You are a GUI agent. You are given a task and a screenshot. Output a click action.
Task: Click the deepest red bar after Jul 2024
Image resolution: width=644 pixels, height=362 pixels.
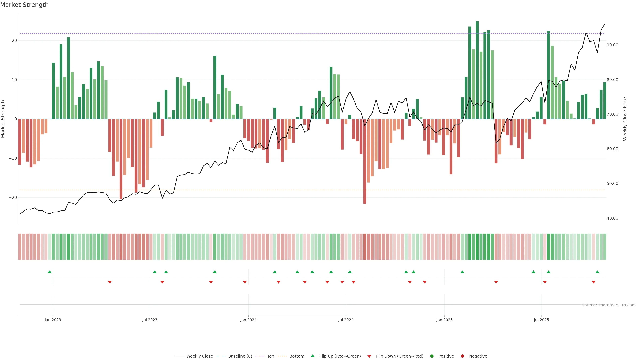tap(365, 161)
